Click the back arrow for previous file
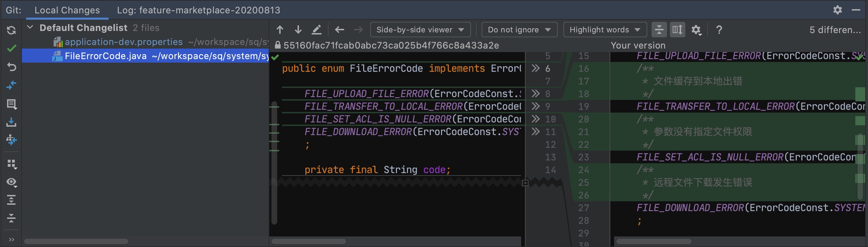Image resolution: width=868 pixels, height=247 pixels. click(340, 30)
